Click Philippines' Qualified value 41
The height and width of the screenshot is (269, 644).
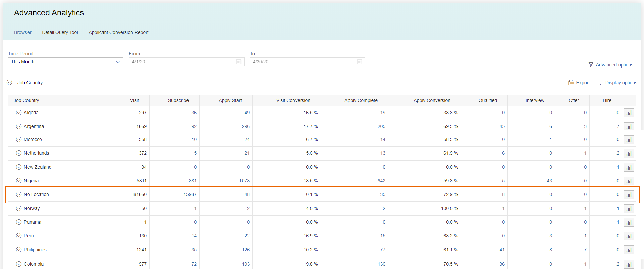pyautogui.click(x=502, y=250)
